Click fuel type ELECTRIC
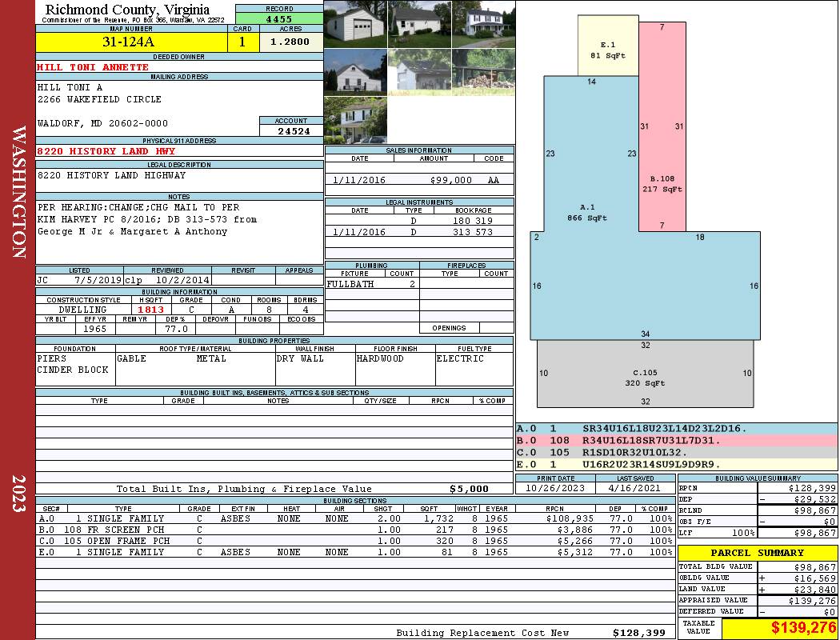Image resolution: width=840 pixels, height=640 pixels. pyautogui.click(x=460, y=358)
